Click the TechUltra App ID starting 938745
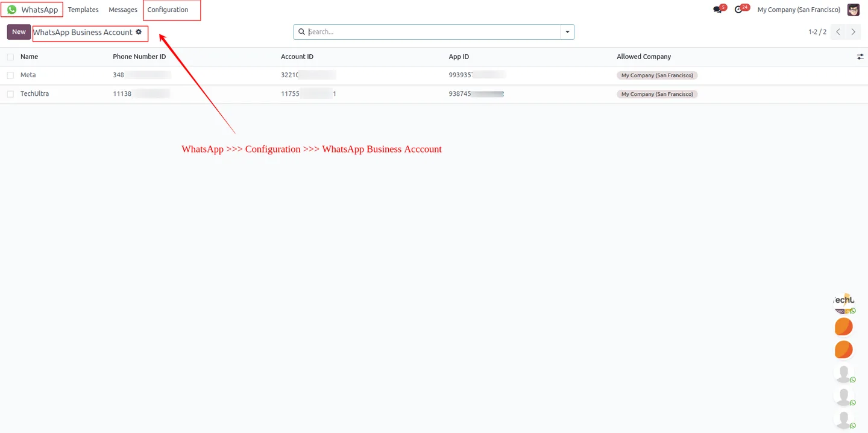 [x=476, y=94]
